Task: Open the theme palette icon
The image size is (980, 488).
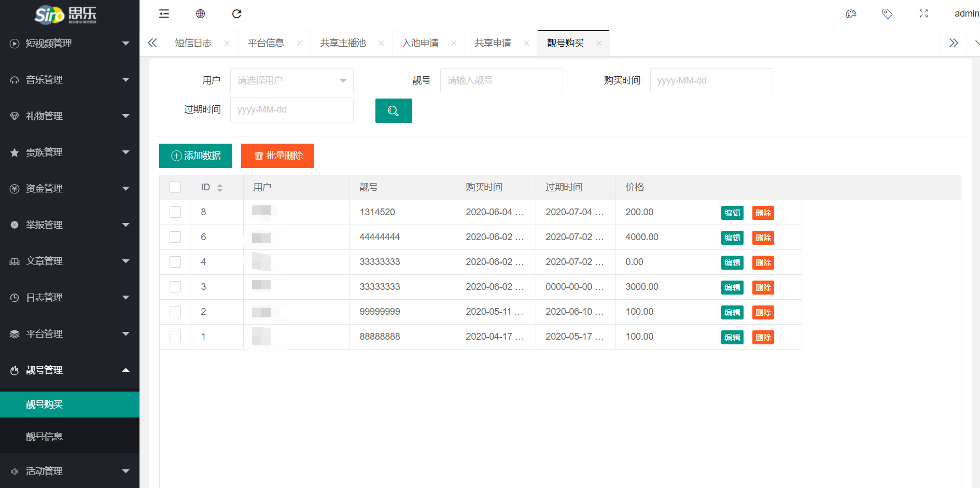Action: (x=851, y=14)
